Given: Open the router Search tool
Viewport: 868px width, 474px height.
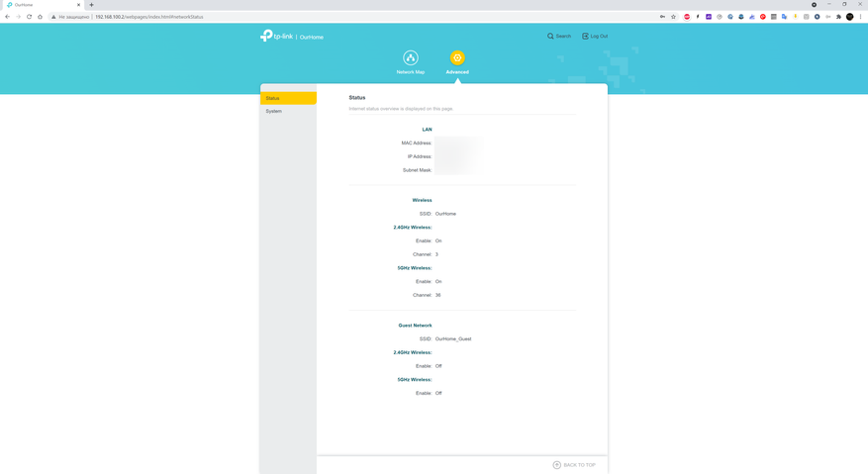Looking at the screenshot, I should pyautogui.click(x=559, y=37).
